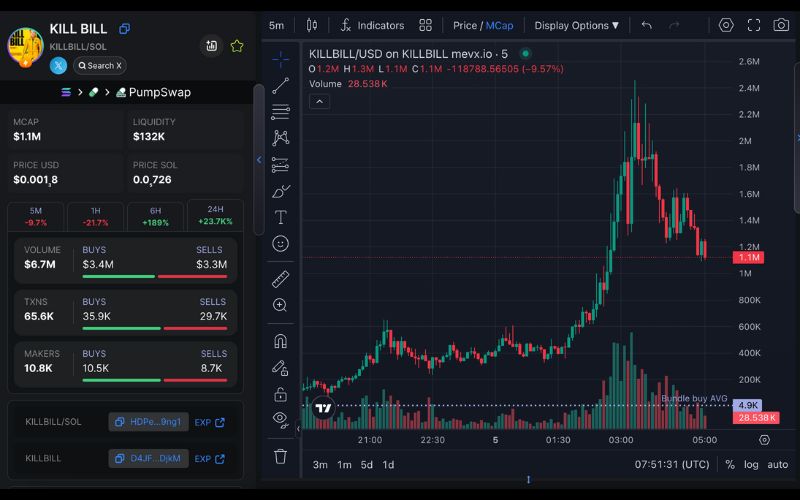800x500 pixels.
Task: Set chart range to 1m
Action: (344, 465)
